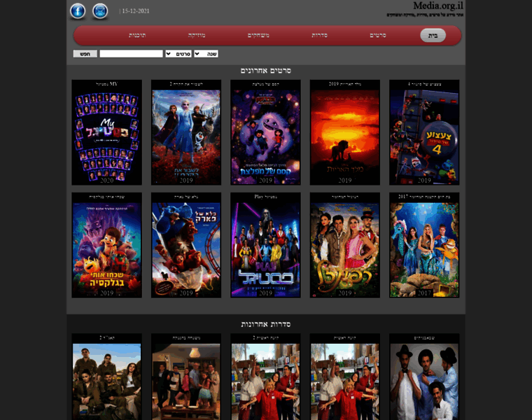Open the משחקים games menu item
The height and width of the screenshot is (420, 532).
[x=258, y=35]
